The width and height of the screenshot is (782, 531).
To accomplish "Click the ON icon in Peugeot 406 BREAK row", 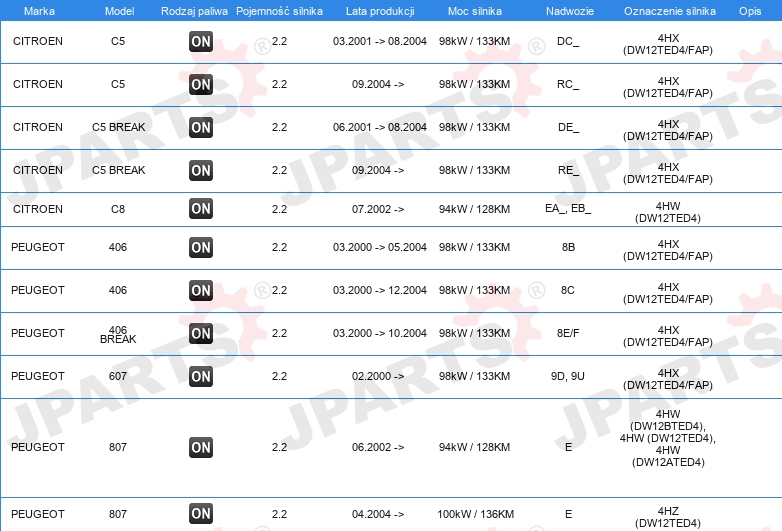I will point(201,333).
